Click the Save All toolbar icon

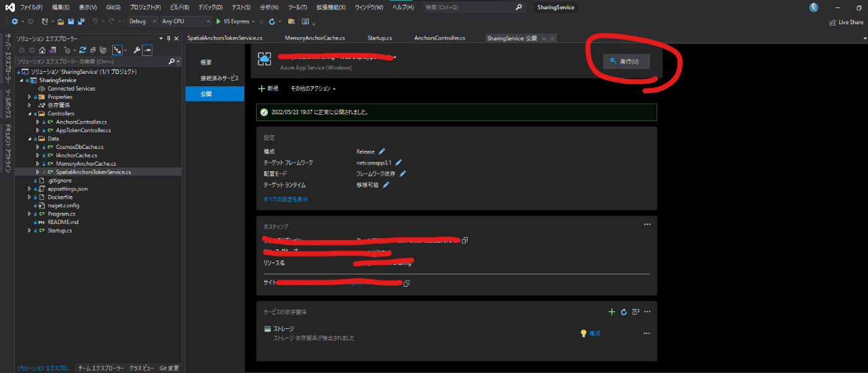(x=81, y=21)
